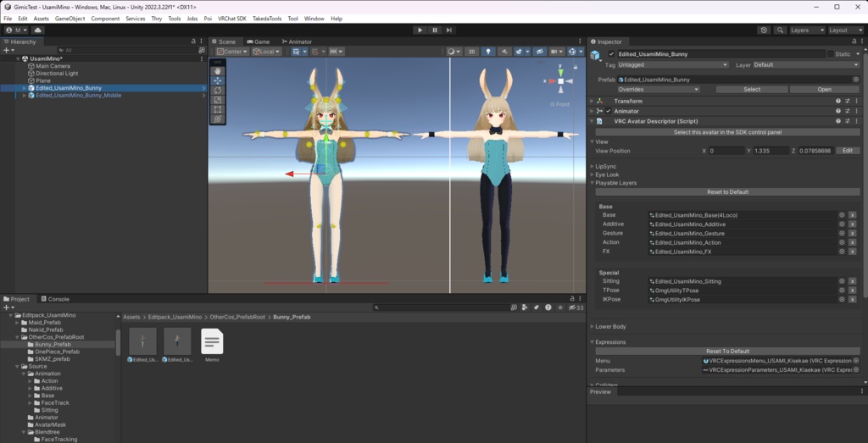Switch to the Game tab
The height and width of the screenshot is (443, 868).
click(258, 42)
